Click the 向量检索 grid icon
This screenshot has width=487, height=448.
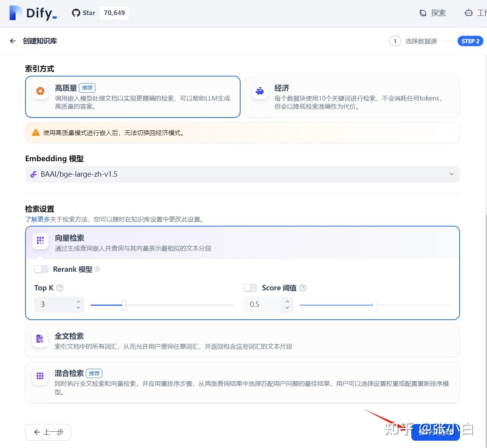(40, 240)
